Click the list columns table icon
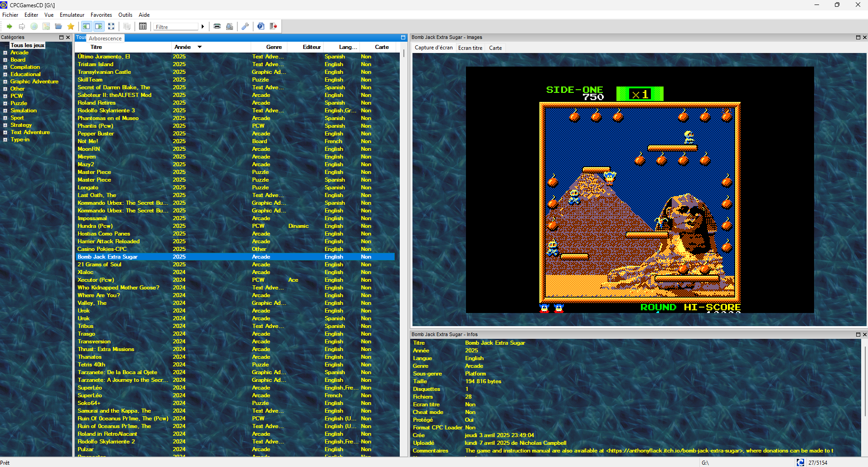 click(x=143, y=26)
